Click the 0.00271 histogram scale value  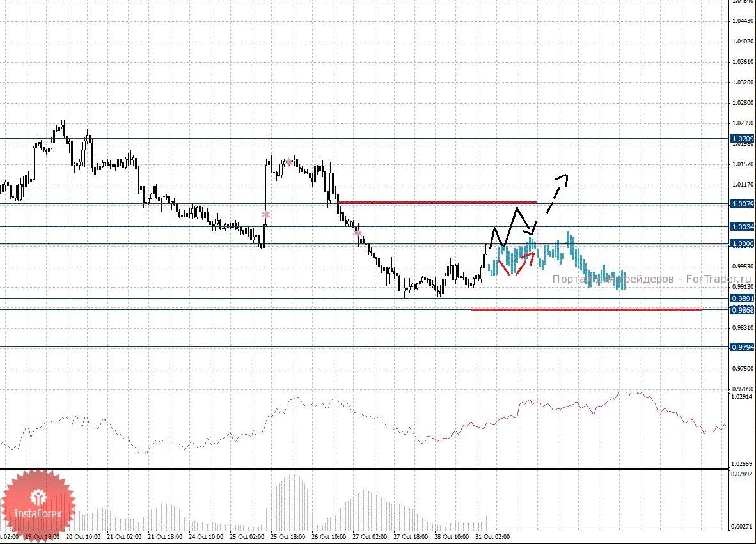pyautogui.click(x=742, y=527)
